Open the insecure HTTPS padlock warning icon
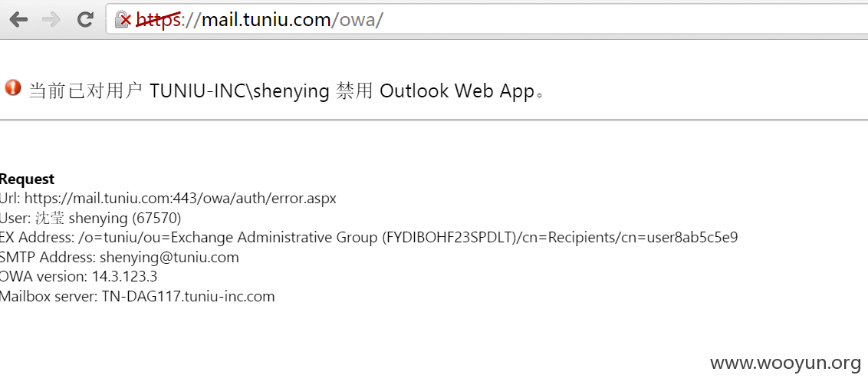868x385 pixels. point(123,21)
